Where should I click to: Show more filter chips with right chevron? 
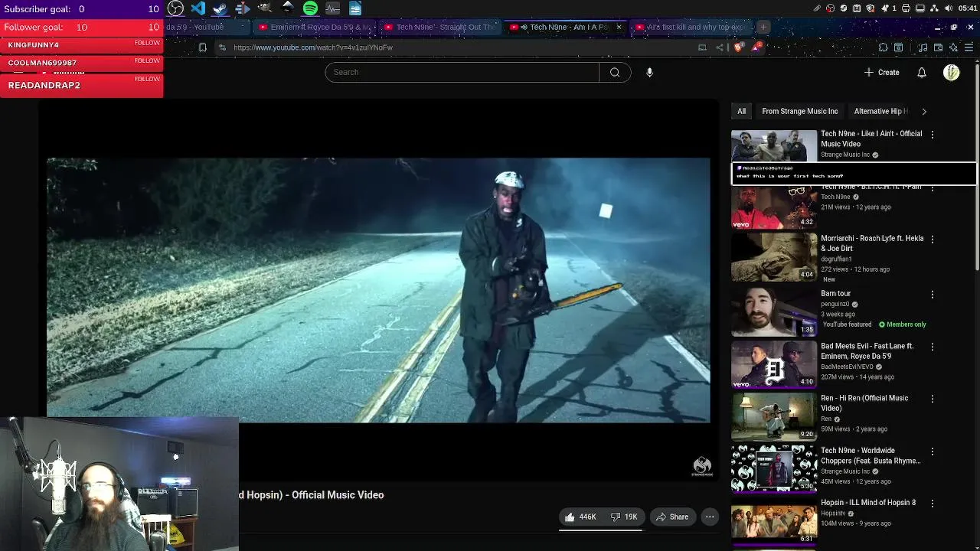point(923,111)
